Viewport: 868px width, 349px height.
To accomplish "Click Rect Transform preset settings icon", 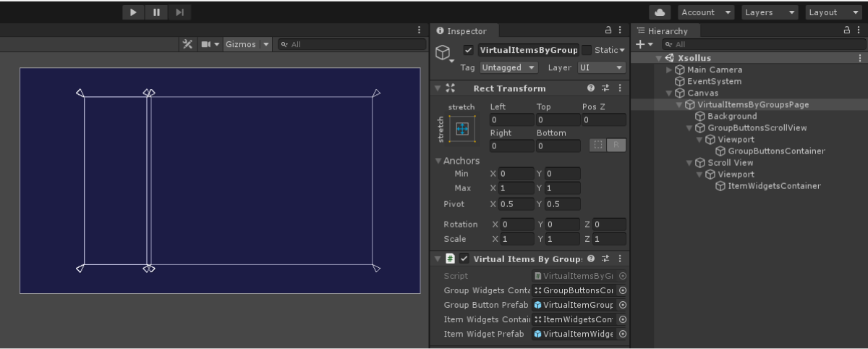I will pyautogui.click(x=605, y=88).
